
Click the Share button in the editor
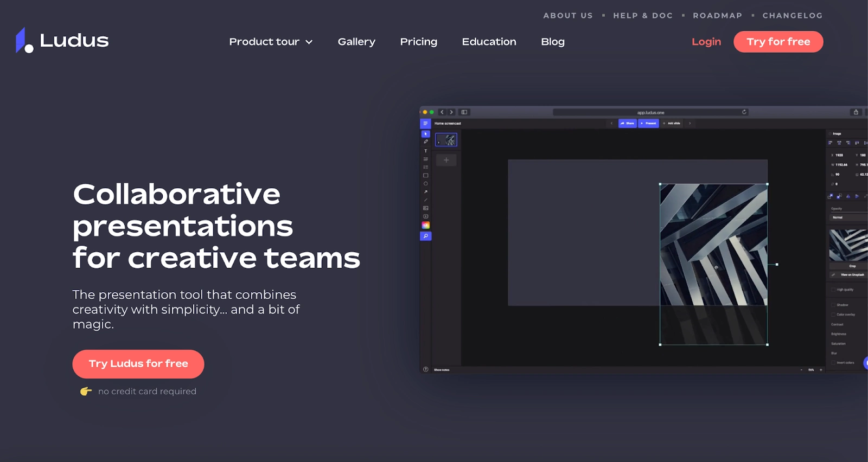click(627, 124)
